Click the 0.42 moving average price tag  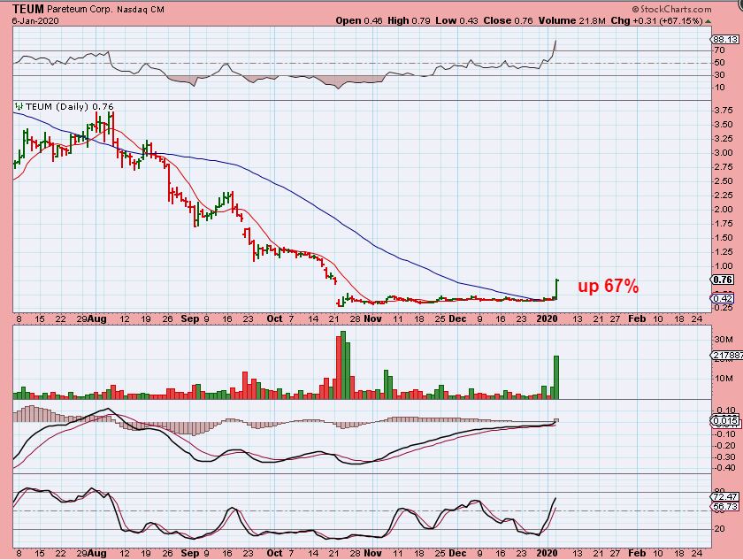(724, 298)
